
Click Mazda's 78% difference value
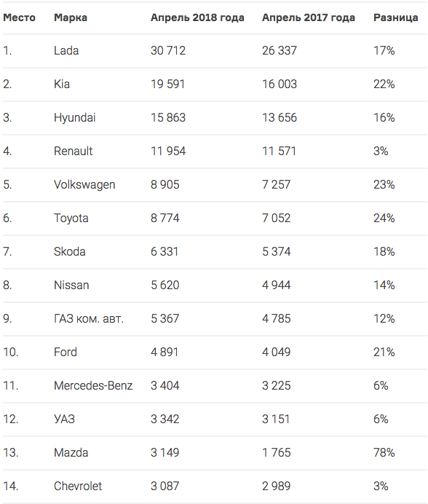coord(384,452)
